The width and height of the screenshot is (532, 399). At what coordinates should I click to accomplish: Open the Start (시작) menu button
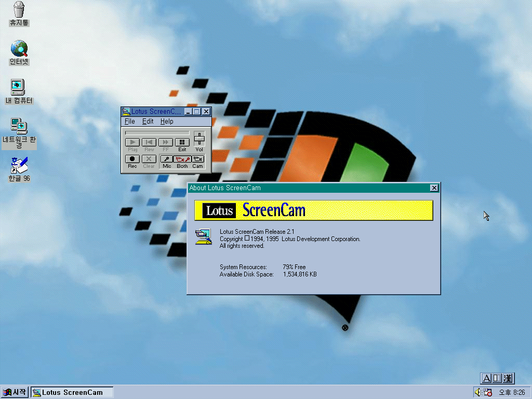[14, 392]
